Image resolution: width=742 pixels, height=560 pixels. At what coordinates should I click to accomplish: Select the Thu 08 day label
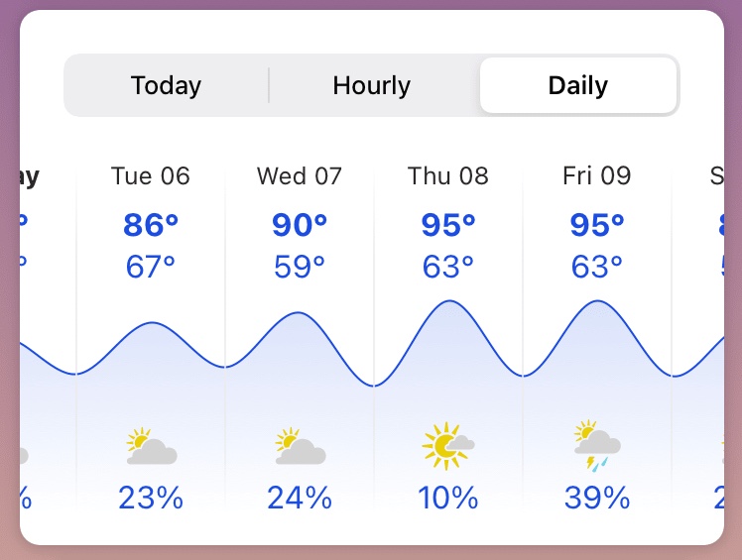pos(448,176)
